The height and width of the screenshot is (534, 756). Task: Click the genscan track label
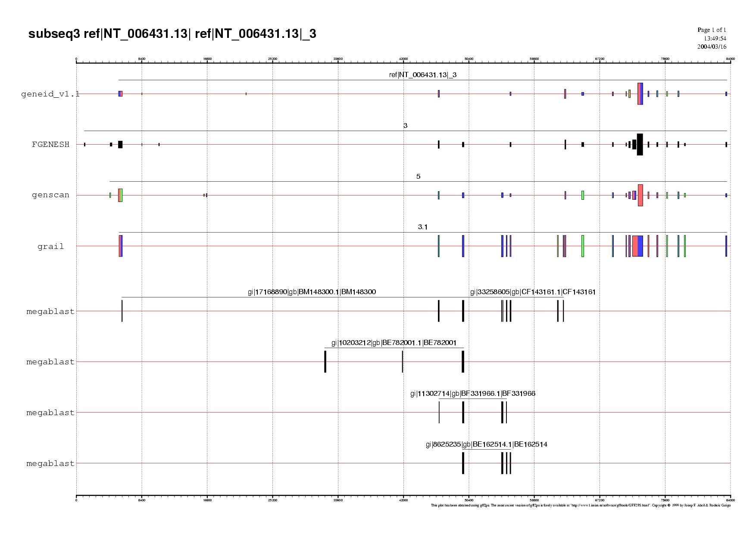(x=50, y=195)
